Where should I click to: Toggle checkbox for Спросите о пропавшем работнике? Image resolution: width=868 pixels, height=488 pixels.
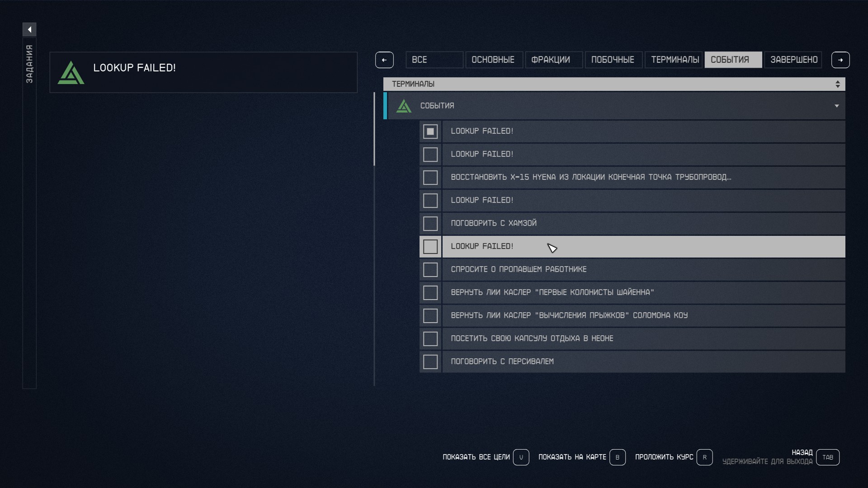(x=430, y=270)
